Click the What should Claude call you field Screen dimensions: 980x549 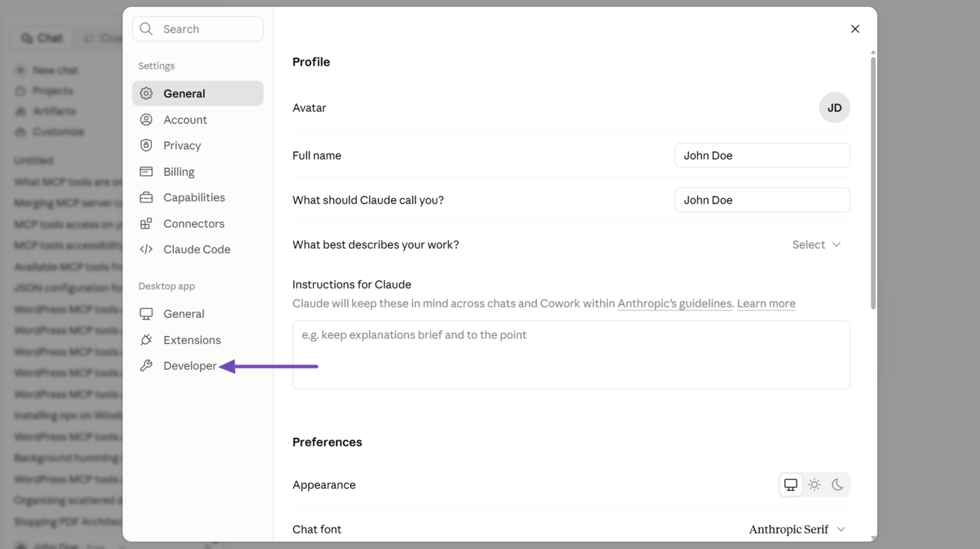762,200
